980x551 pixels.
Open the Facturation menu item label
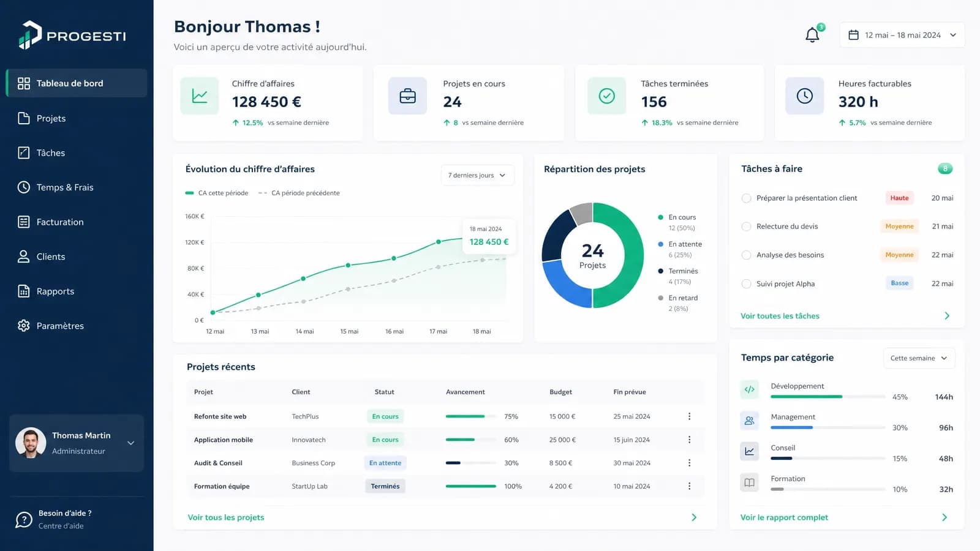pos(60,222)
